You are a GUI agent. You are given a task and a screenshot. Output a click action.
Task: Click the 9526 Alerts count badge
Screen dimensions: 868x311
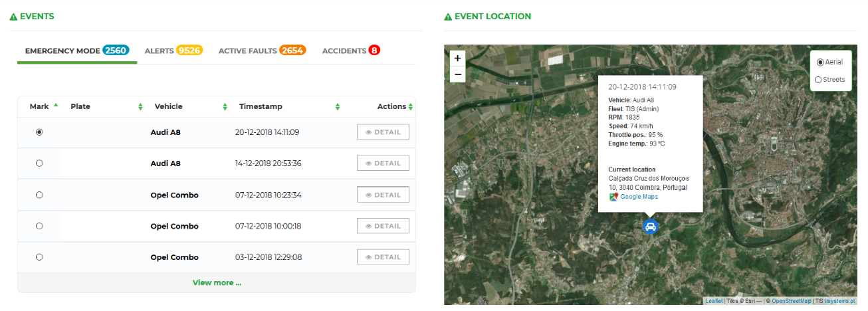click(189, 51)
